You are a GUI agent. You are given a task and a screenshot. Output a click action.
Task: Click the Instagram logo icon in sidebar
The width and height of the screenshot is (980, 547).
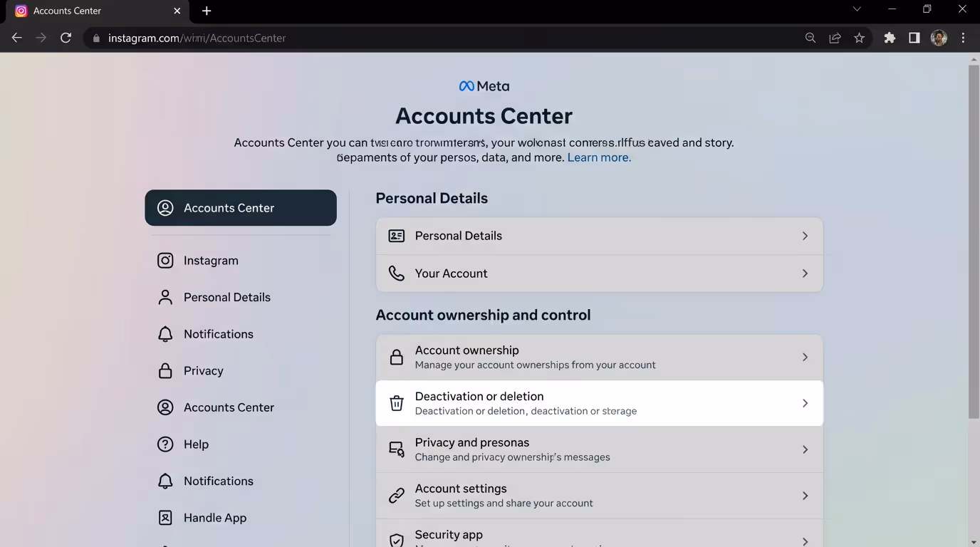[x=165, y=261]
